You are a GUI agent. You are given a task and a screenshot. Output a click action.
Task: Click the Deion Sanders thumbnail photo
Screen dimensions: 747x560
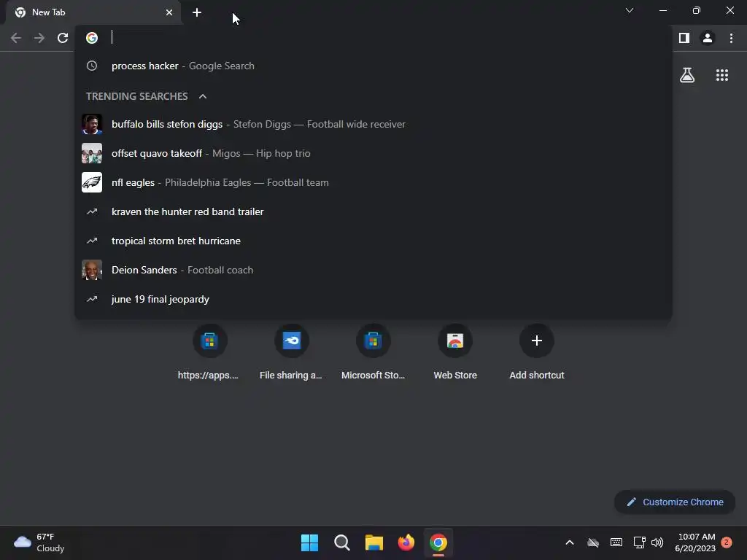(x=92, y=270)
